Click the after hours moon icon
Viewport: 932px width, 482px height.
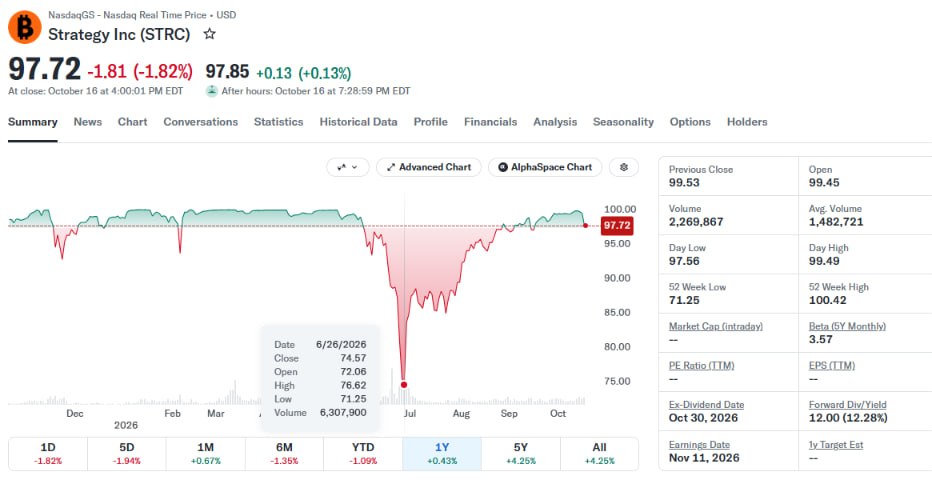[212, 91]
